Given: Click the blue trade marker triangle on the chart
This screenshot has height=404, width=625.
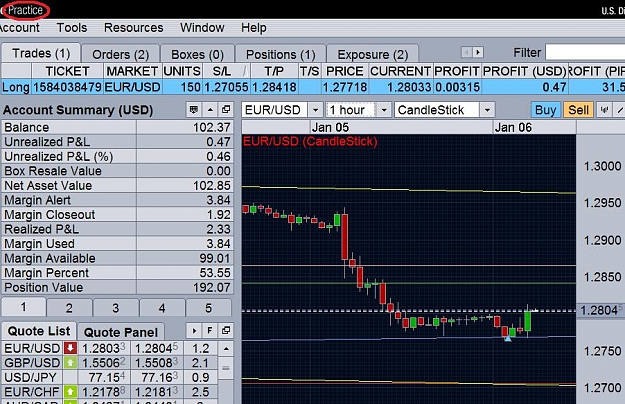Looking at the screenshot, I should [507, 339].
